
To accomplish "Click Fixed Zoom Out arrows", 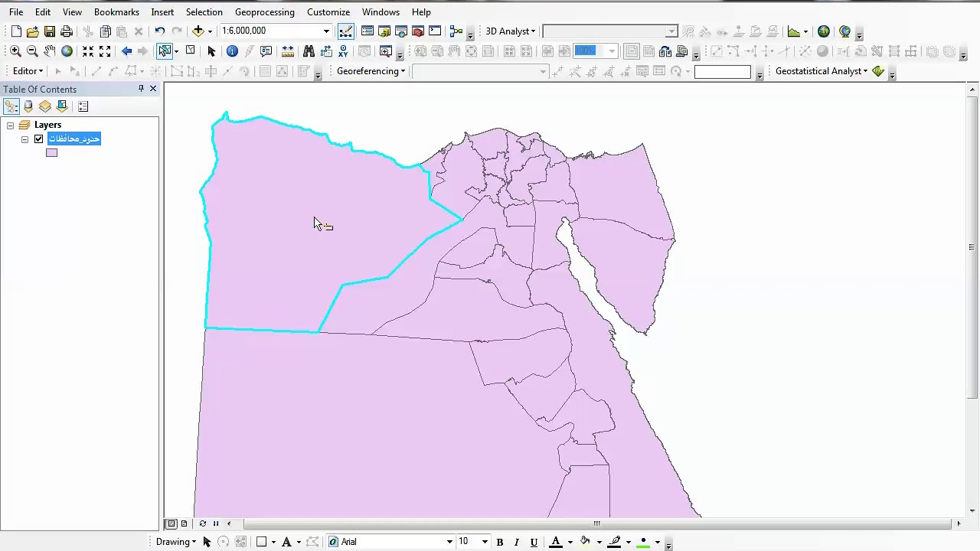I will coord(105,51).
